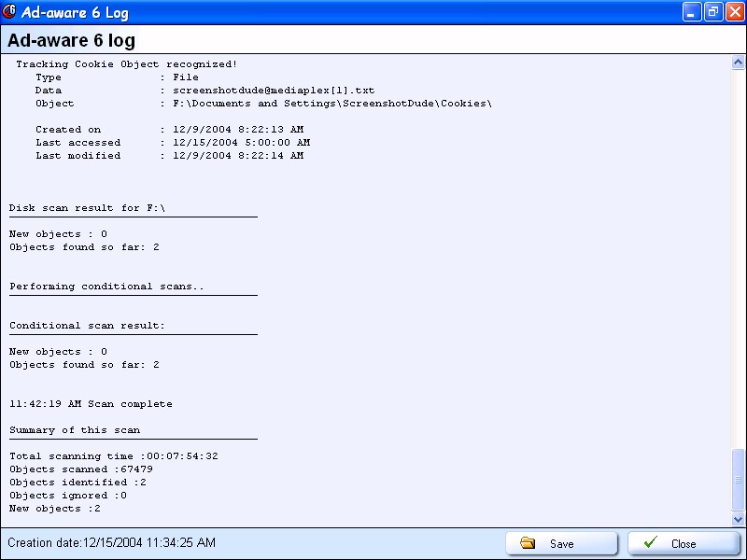Click 'Performing conditional scans..' heading
The width and height of the screenshot is (747, 560).
tap(106, 287)
